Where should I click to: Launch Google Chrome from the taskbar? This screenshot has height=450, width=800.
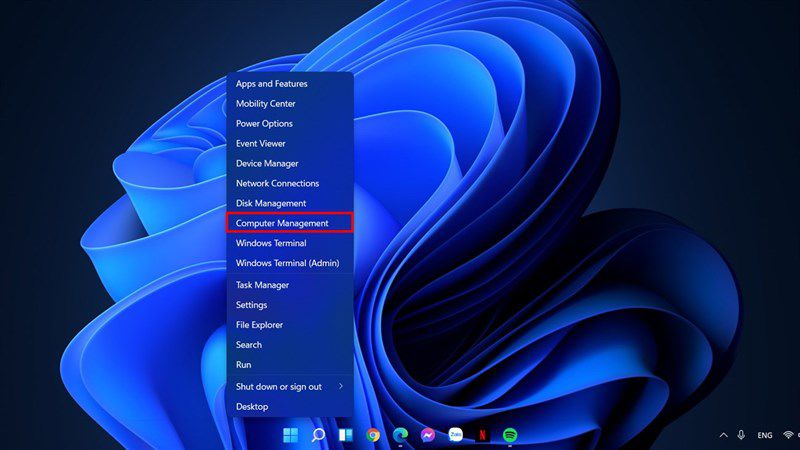pyautogui.click(x=373, y=435)
